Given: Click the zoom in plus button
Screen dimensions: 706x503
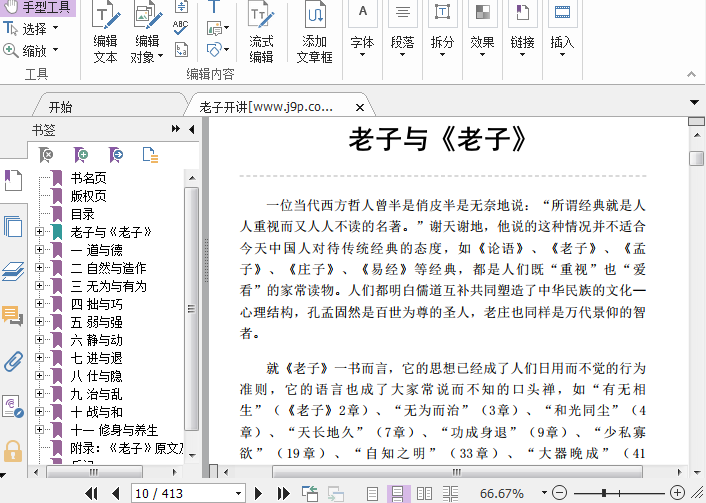Looking at the screenshot, I should [677, 493].
